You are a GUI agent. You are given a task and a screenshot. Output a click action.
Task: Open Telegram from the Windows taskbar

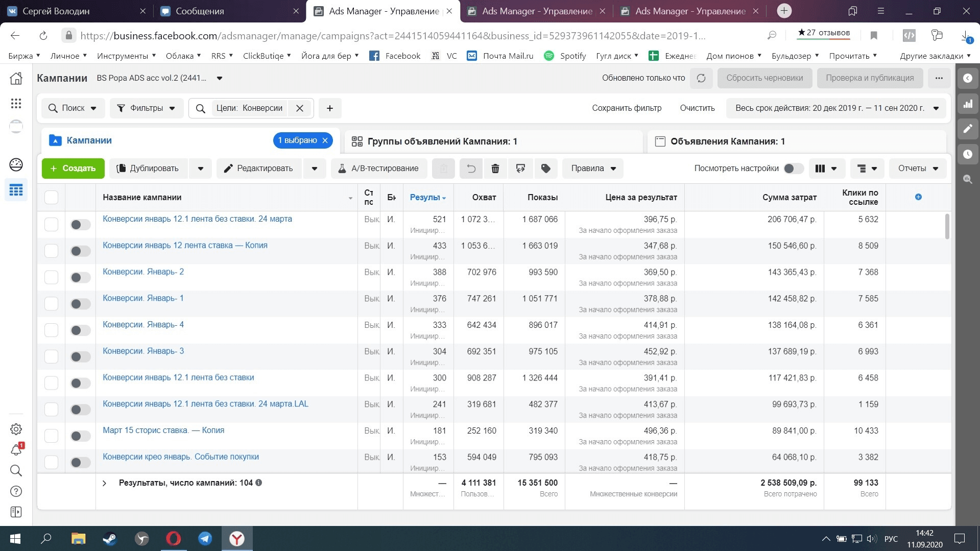[205, 539]
